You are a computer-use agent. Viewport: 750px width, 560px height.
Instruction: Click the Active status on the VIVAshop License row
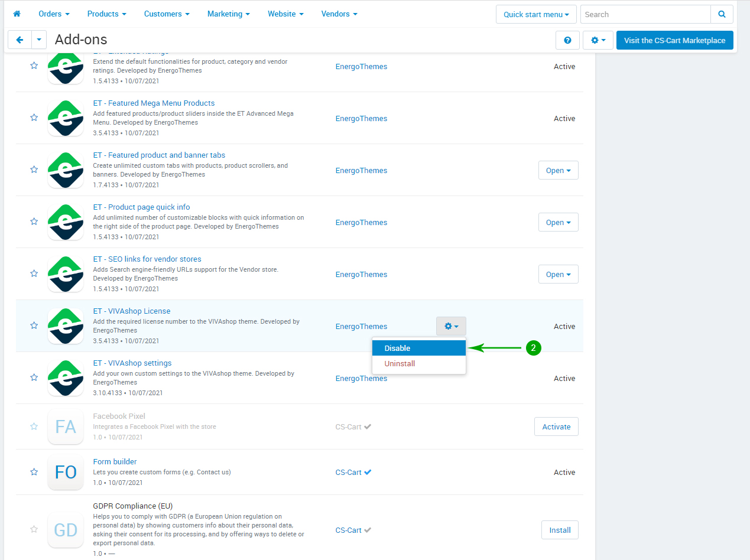coord(564,327)
